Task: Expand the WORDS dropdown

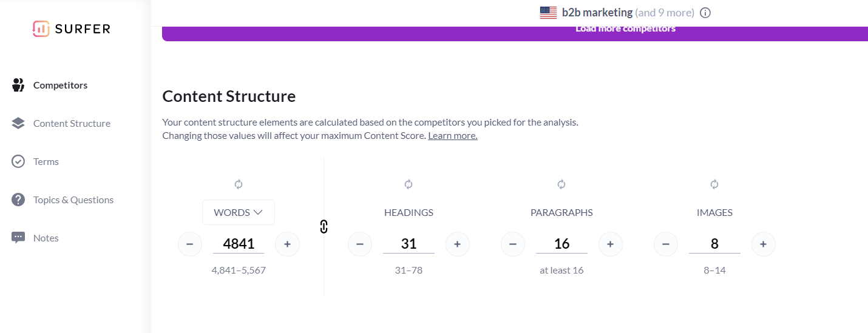Action: tap(239, 213)
